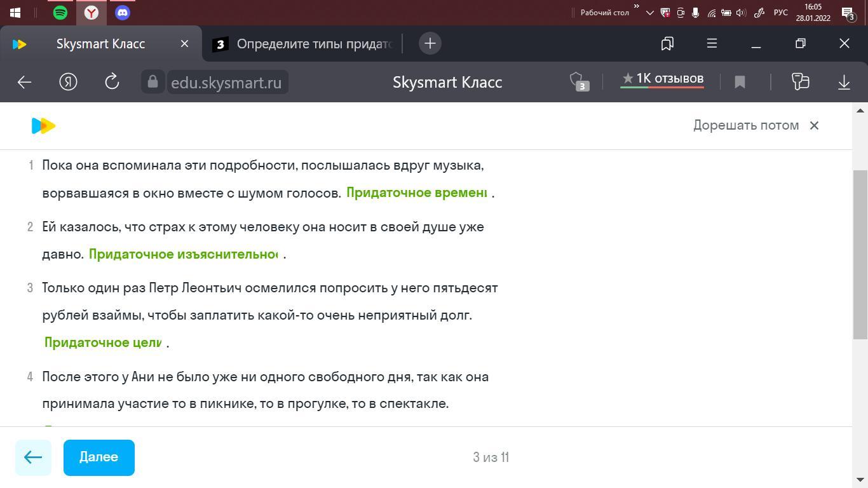Click the sentence beginning "Пока она вспоминала"
The height and width of the screenshot is (488, 868).
[x=263, y=179]
